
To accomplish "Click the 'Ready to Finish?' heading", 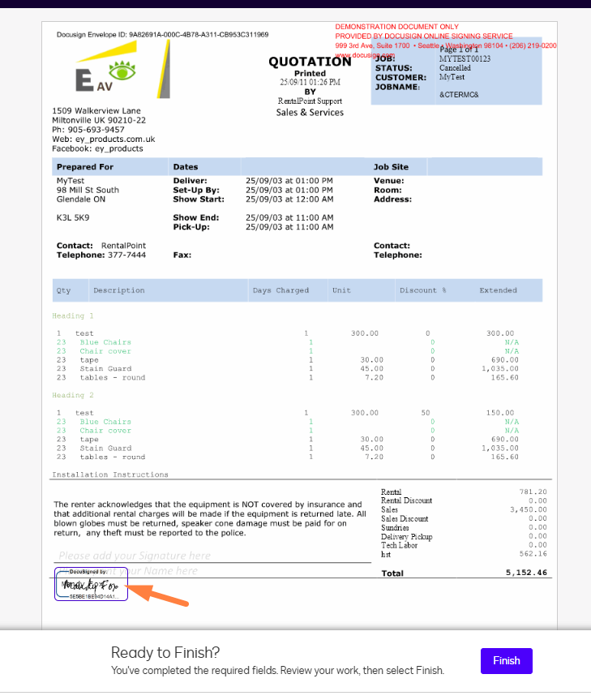I will click(x=165, y=652).
